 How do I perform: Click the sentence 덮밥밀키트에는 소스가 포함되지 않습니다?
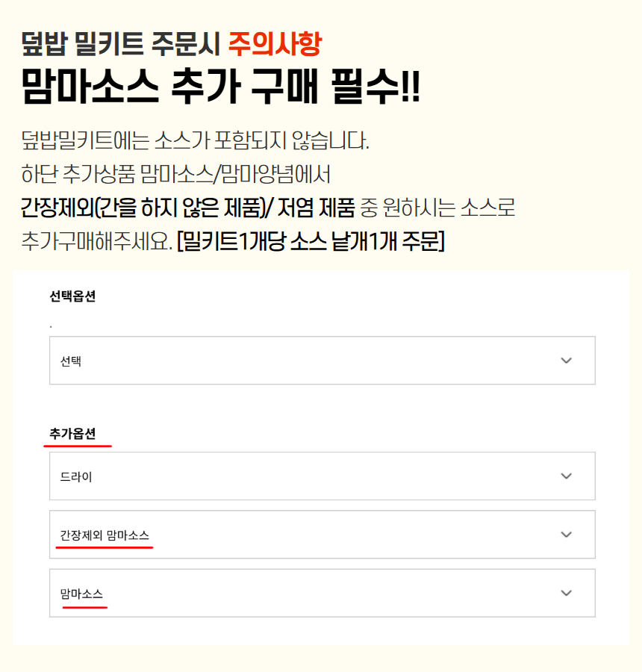(196, 140)
